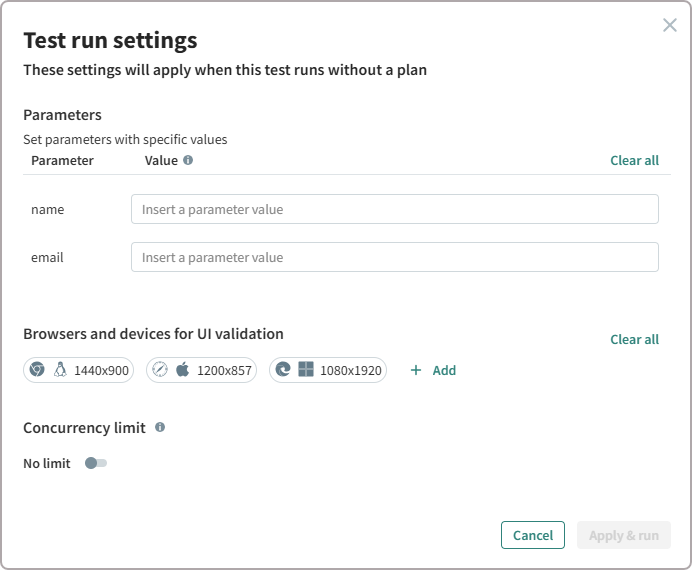Viewport: 692px width, 570px height.
Task: Clear all browsers and devices
Action: click(x=634, y=339)
